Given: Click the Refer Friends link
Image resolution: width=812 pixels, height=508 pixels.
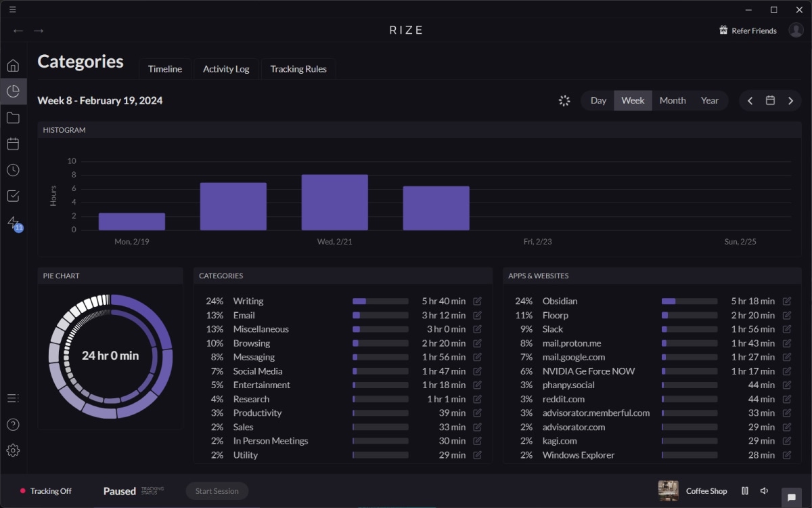Looking at the screenshot, I should point(748,30).
